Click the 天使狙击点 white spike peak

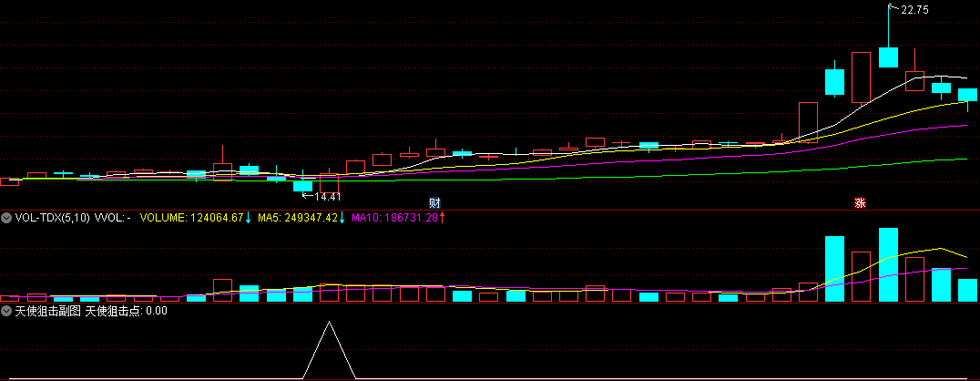[330, 322]
